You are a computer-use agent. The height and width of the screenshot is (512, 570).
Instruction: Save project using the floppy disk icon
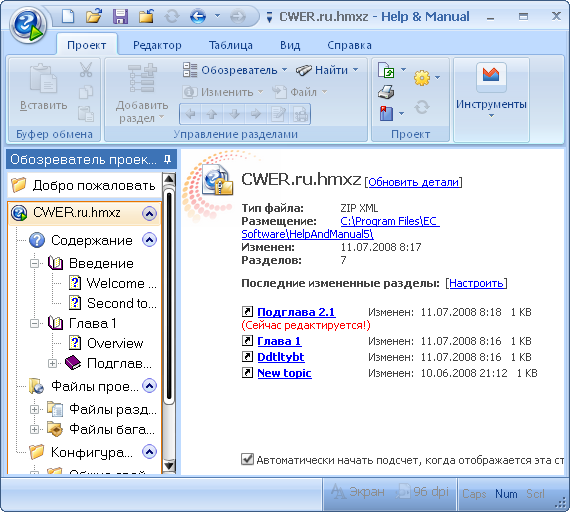[x=120, y=17]
